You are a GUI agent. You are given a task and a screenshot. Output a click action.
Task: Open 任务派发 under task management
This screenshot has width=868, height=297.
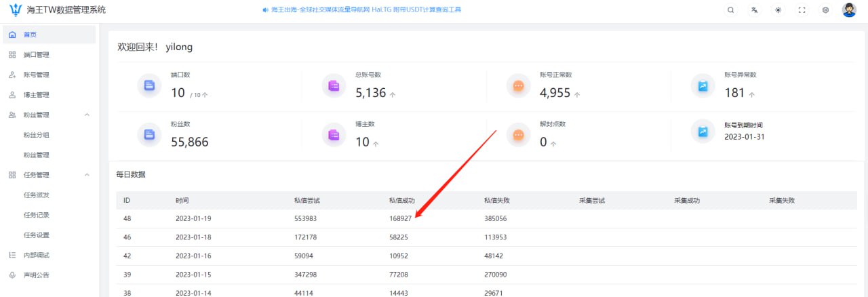36,195
